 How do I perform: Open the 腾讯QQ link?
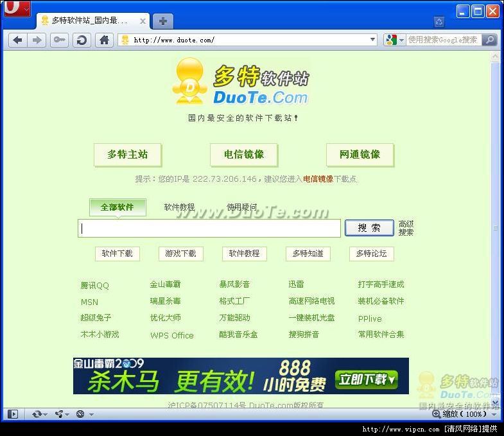pyautogui.click(x=95, y=285)
